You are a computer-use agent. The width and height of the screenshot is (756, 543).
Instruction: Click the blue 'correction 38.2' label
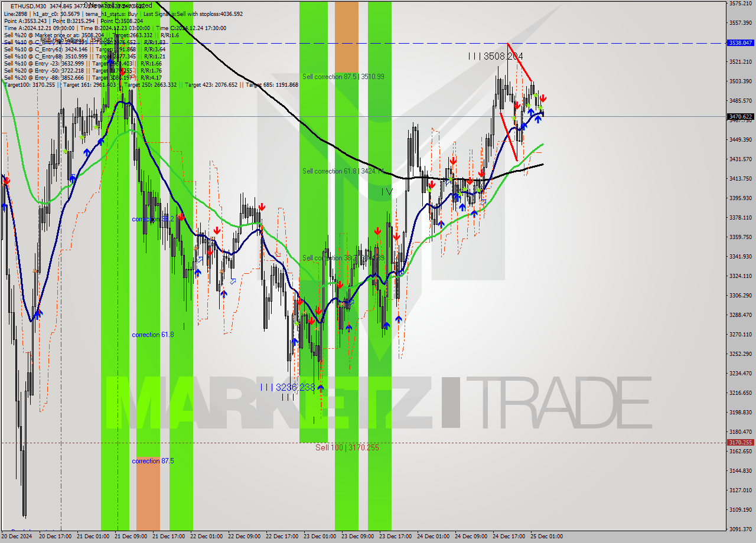pos(153,219)
